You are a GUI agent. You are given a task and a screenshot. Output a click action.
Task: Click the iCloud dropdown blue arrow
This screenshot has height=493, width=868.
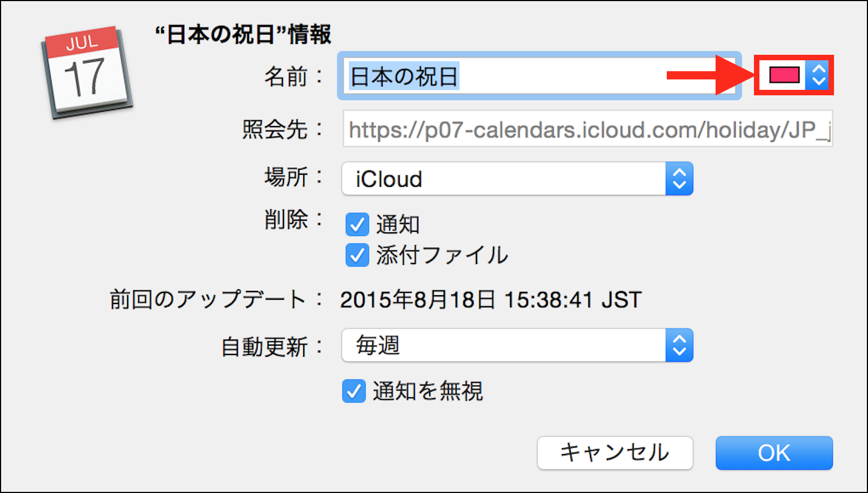679,179
